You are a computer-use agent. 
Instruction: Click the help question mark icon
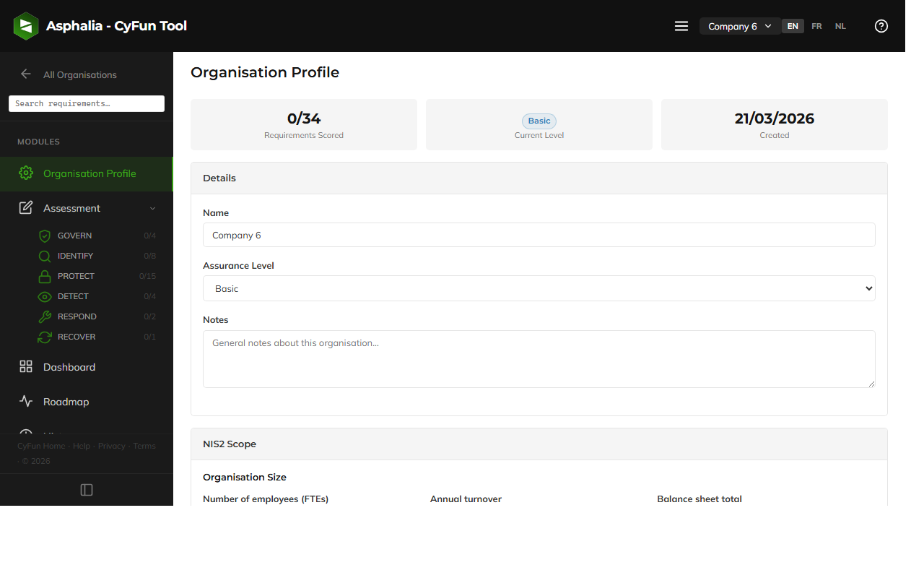[881, 25]
